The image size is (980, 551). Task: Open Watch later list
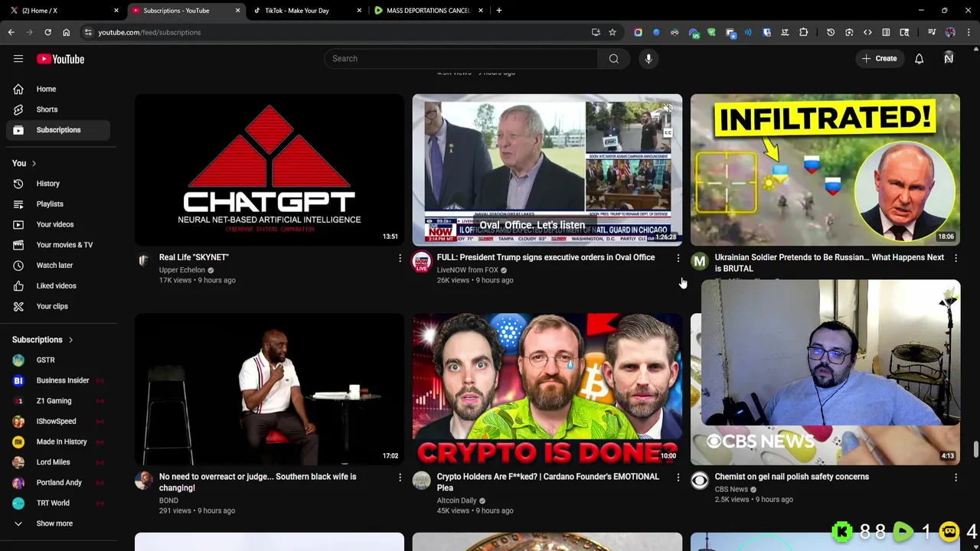coord(58,266)
